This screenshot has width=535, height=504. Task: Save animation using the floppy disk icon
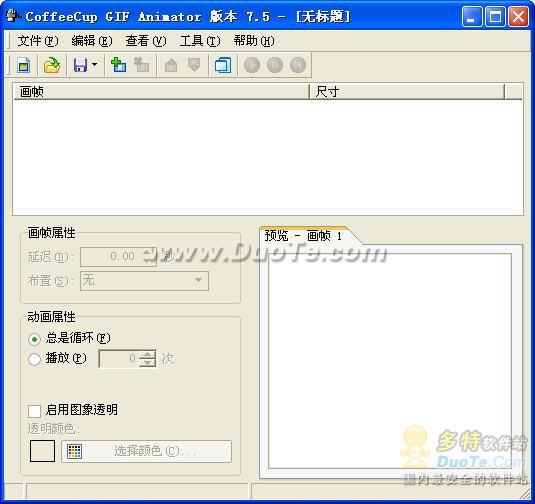click(80, 65)
